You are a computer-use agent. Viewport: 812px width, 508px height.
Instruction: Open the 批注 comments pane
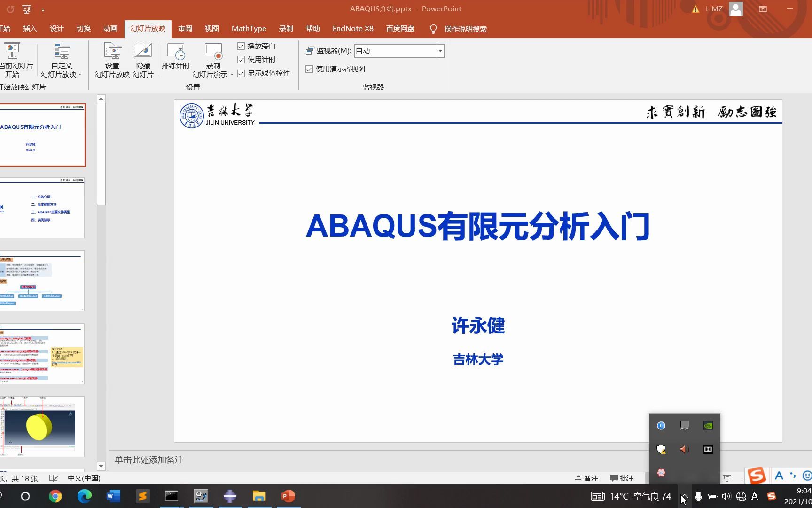[x=622, y=478]
